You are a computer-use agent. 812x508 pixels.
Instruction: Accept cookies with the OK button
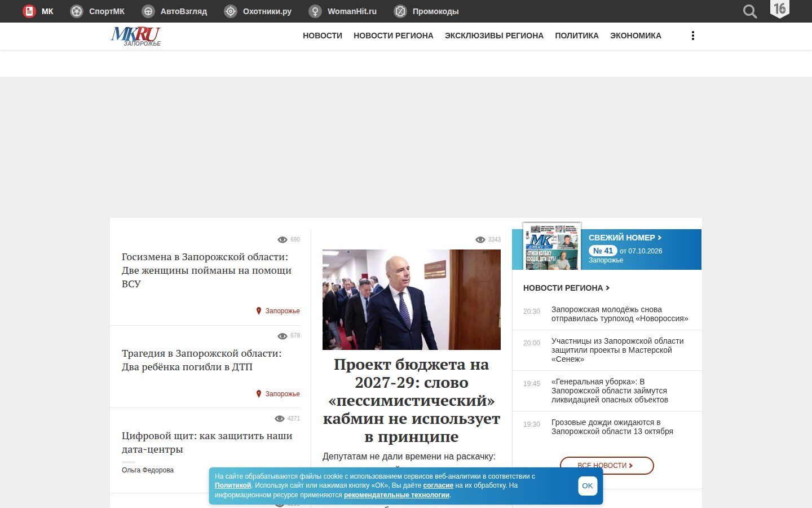[588, 486]
